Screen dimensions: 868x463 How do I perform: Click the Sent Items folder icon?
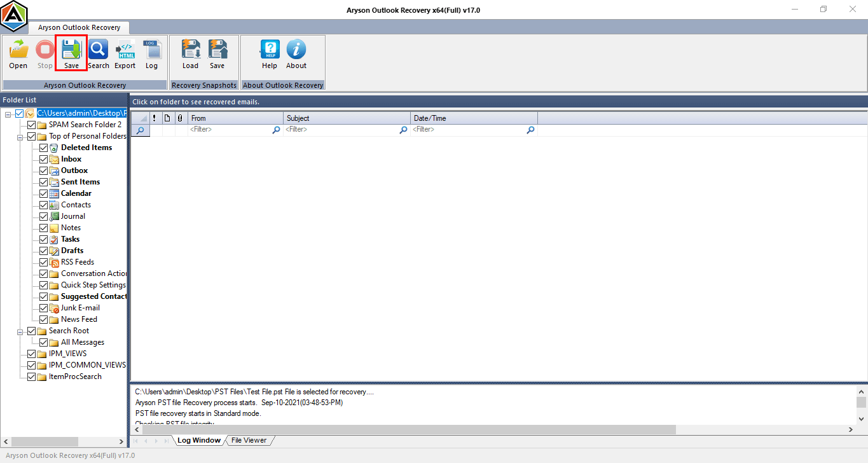54,182
